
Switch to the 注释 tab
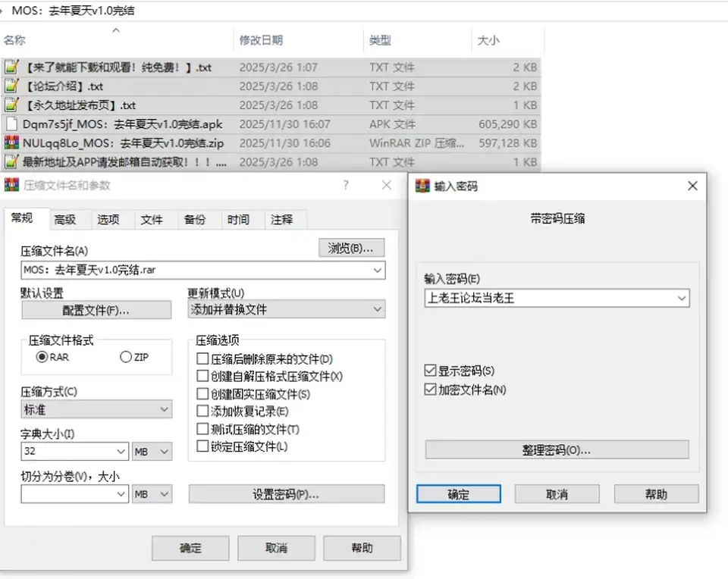282,220
